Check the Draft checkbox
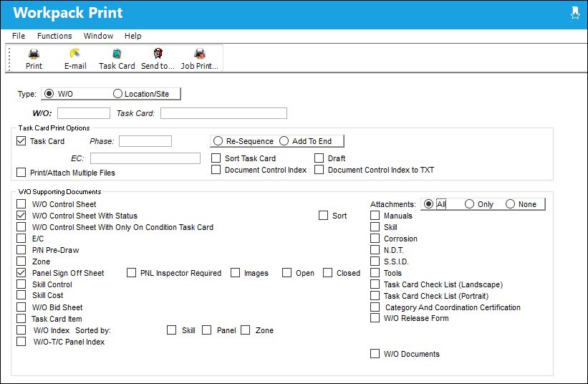588x384 pixels. point(319,158)
